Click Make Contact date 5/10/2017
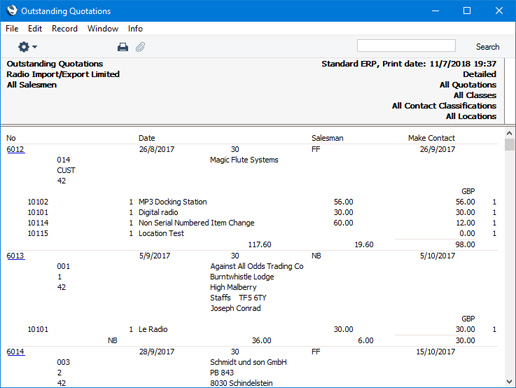The image size is (516, 388). click(437, 256)
